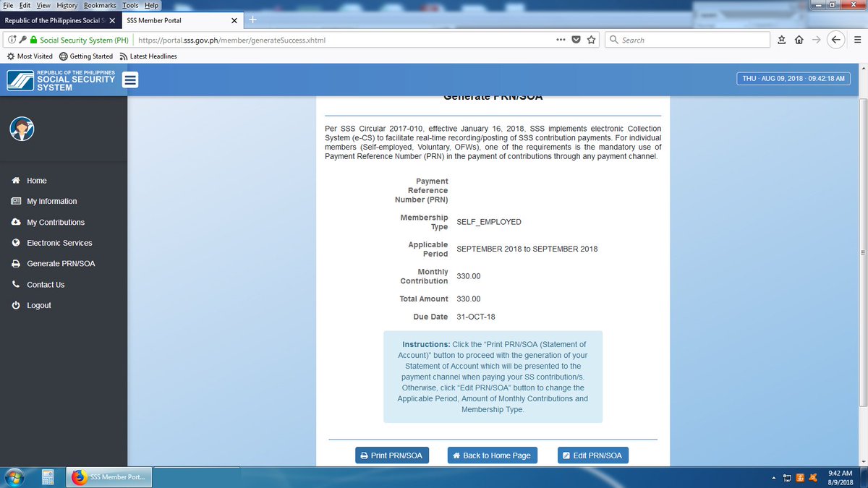
Task: Close the SSS Member Portal tab
Action: click(234, 20)
